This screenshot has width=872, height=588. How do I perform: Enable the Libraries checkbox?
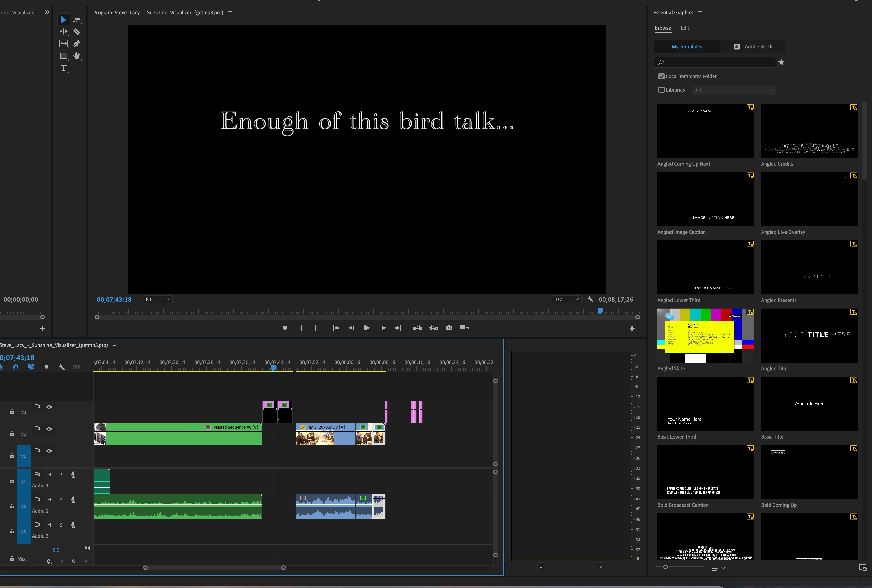[x=661, y=90]
